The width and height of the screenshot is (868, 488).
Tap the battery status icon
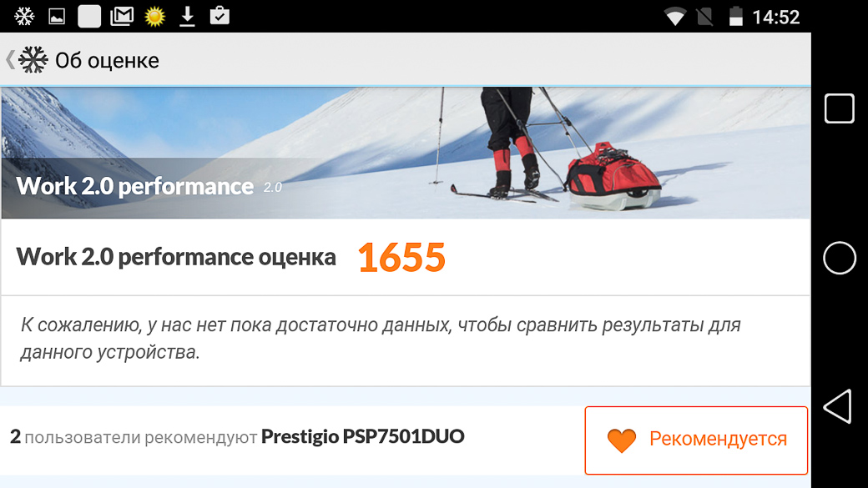(735, 17)
